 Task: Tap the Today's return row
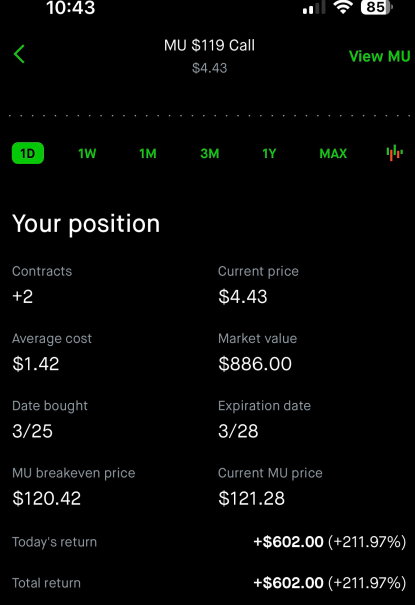click(209, 542)
